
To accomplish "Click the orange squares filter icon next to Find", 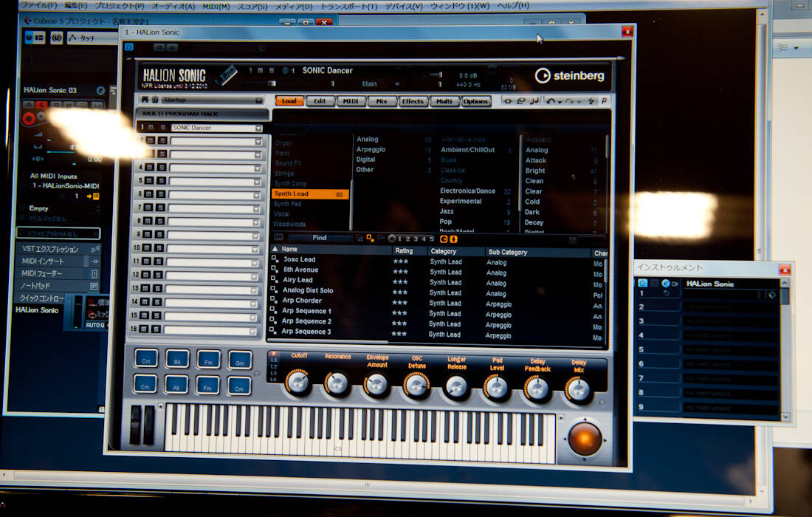I will [371, 239].
